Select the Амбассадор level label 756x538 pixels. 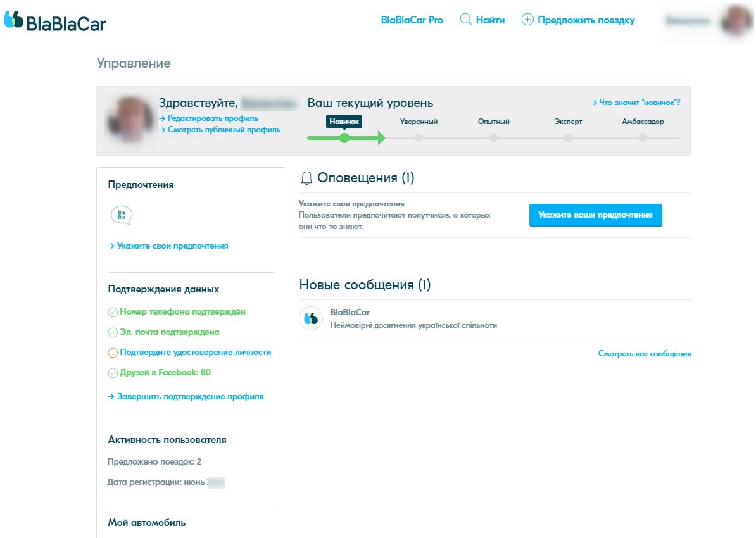[643, 122]
